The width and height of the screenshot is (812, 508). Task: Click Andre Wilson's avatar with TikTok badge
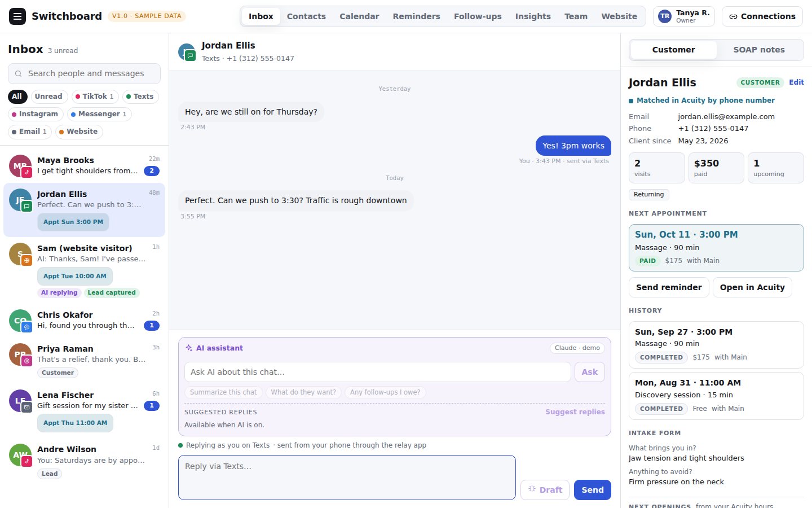click(20, 455)
